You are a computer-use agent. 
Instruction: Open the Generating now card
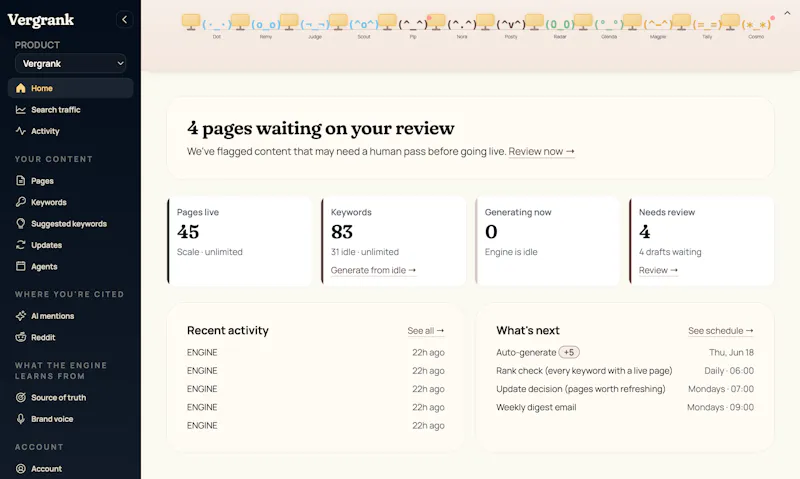tap(548, 241)
